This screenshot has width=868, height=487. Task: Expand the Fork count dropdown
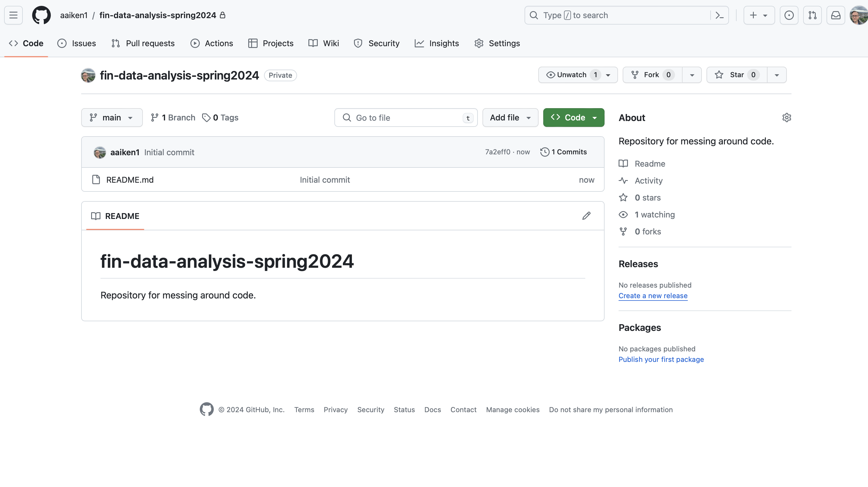(x=692, y=75)
